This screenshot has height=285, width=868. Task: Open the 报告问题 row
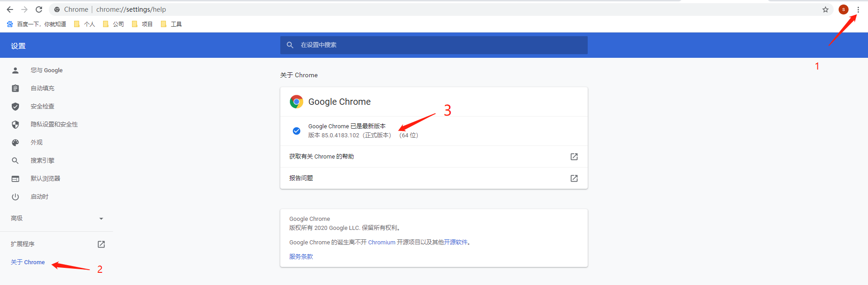434,178
